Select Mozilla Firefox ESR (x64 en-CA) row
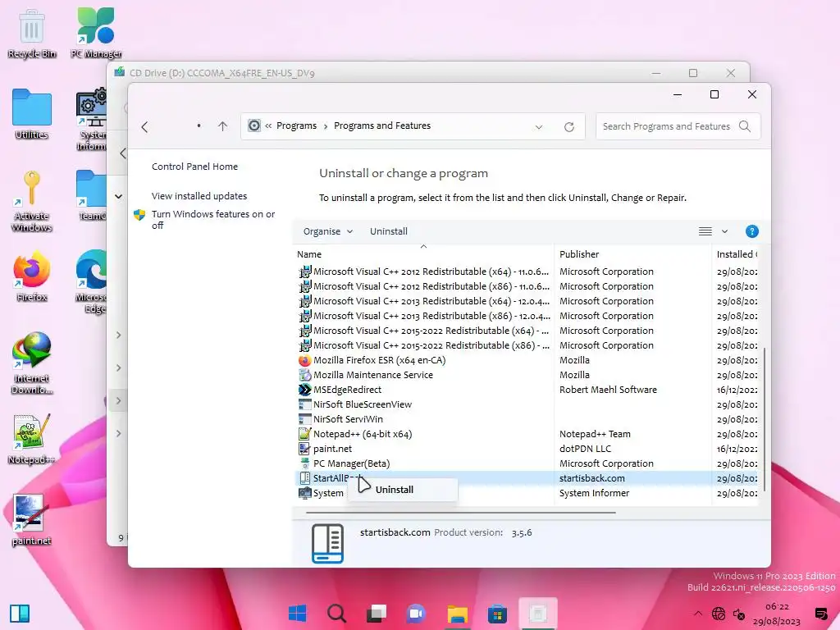 527,360
